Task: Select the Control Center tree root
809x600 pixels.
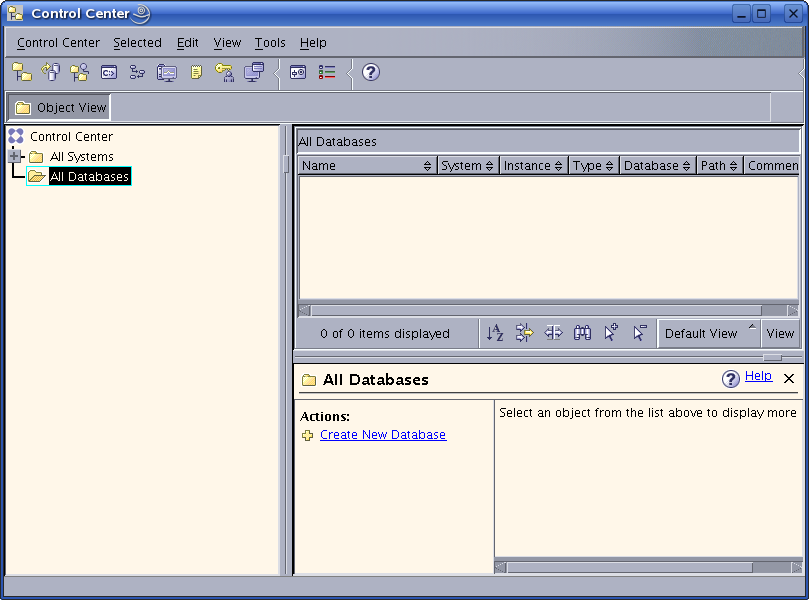Action: pos(71,136)
